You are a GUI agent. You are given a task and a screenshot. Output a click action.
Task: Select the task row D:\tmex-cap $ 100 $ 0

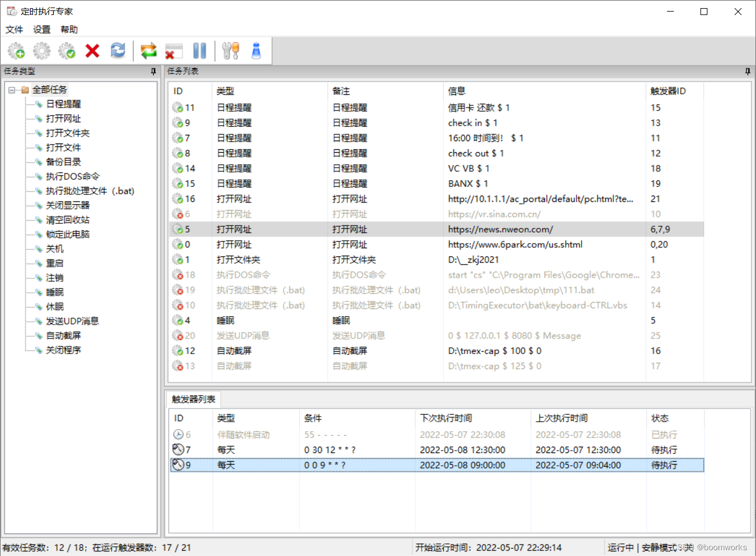(437, 351)
